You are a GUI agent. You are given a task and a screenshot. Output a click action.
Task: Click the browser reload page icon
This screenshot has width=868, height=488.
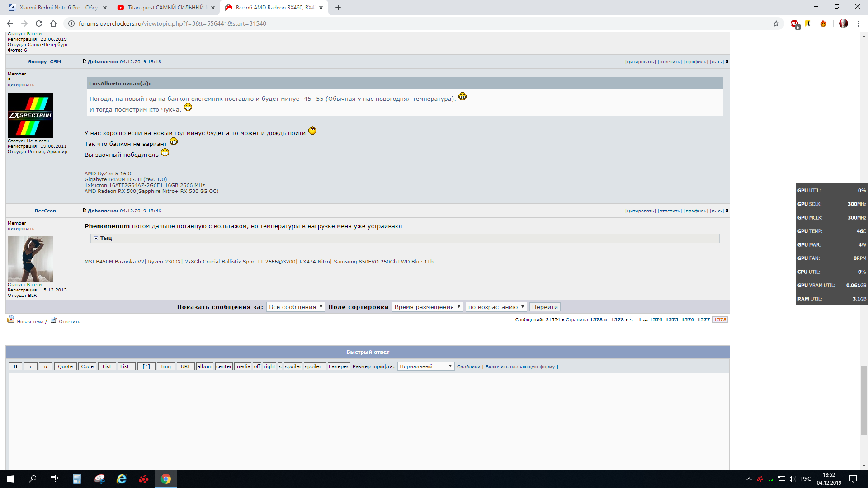[39, 23]
